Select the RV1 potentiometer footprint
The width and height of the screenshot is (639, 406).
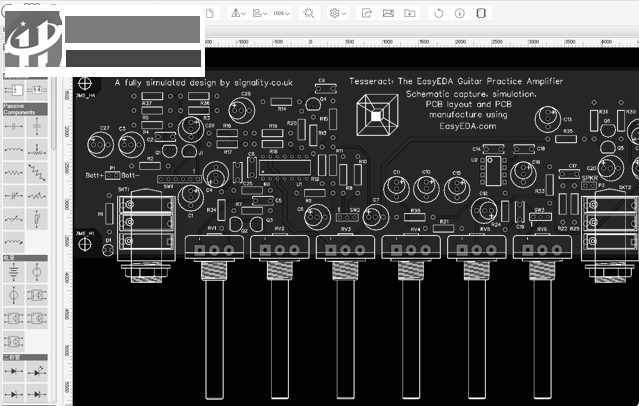(214, 247)
